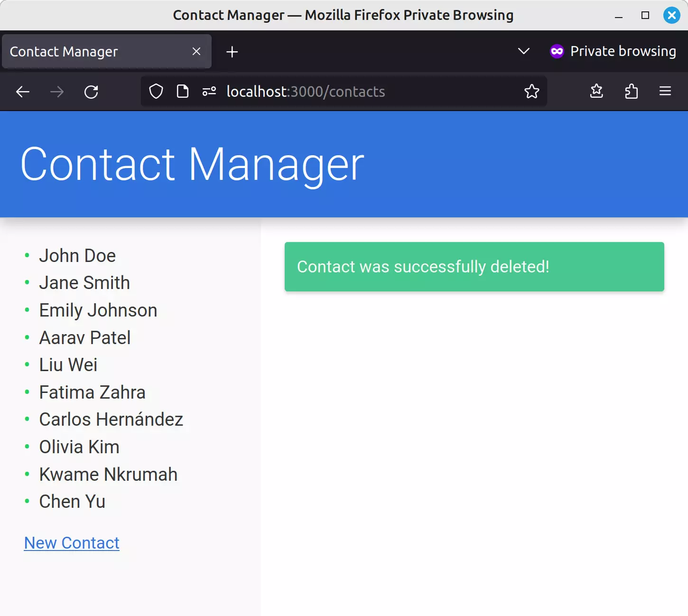Go back to the previous page
Screen dimensions: 688x616
click(x=23, y=92)
